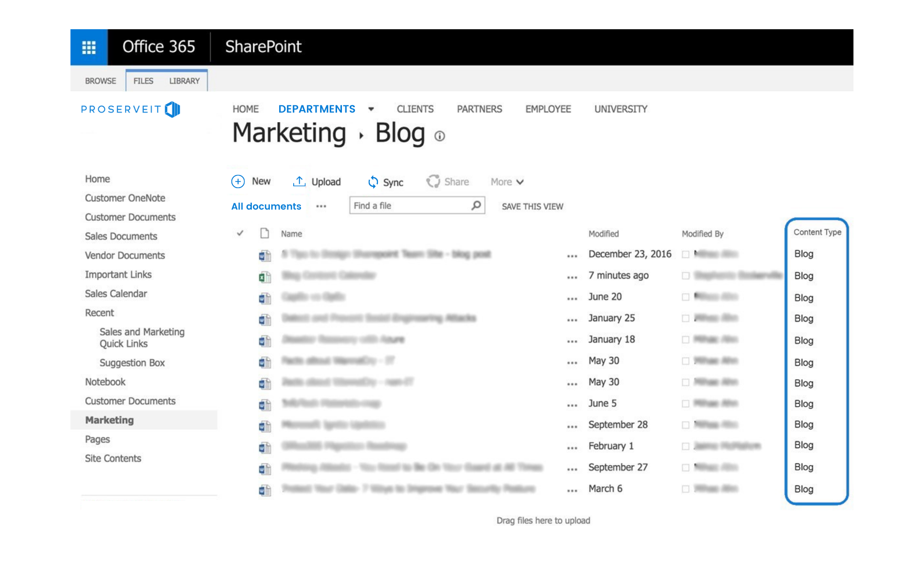
Task: Click the Upload icon
Action: click(x=299, y=181)
